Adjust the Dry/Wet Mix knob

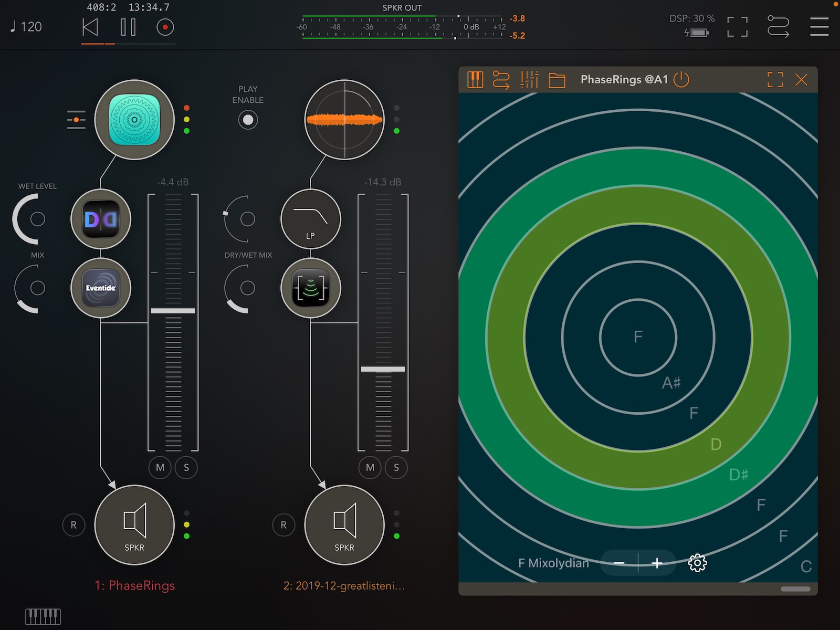pyautogui.click(x=247, y=288)
